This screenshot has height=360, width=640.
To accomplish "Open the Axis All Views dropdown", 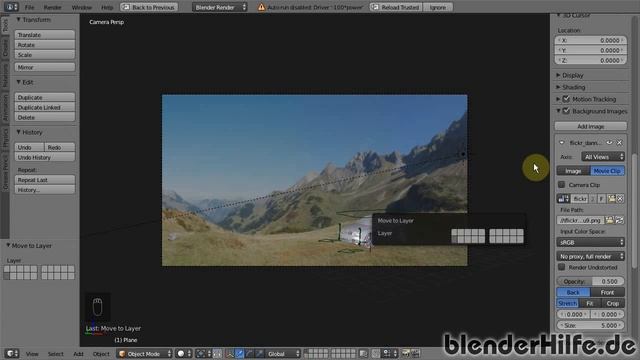I will [603, 157].
